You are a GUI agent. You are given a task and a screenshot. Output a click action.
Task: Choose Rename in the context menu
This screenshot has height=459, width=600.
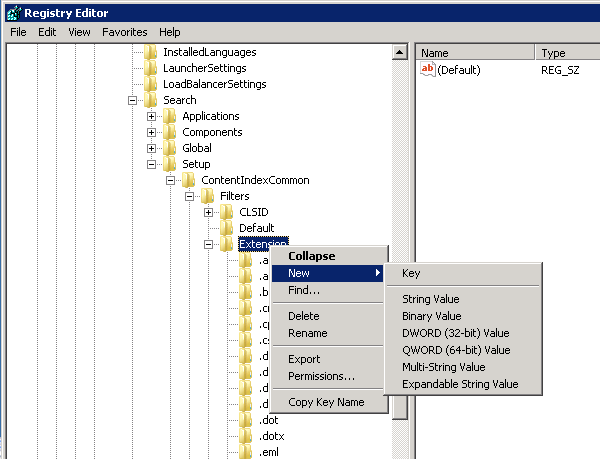click(328, 333)
